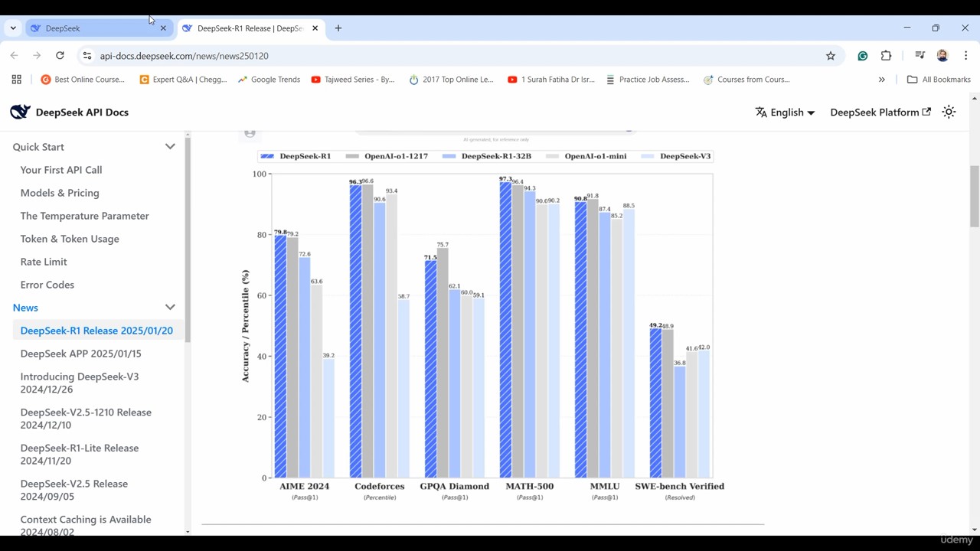Open Tajweed Series bookmark

(x=353, y=80)
